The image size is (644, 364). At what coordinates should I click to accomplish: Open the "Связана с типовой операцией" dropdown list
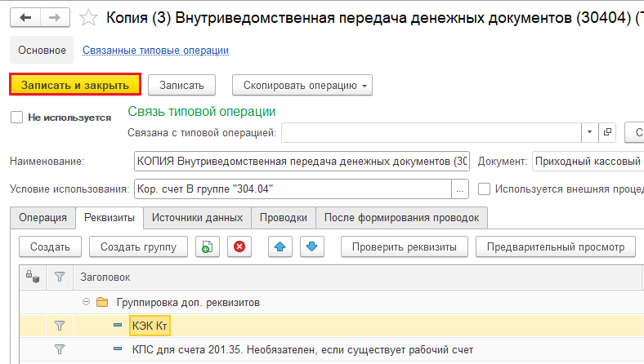(x=590, y=132)
